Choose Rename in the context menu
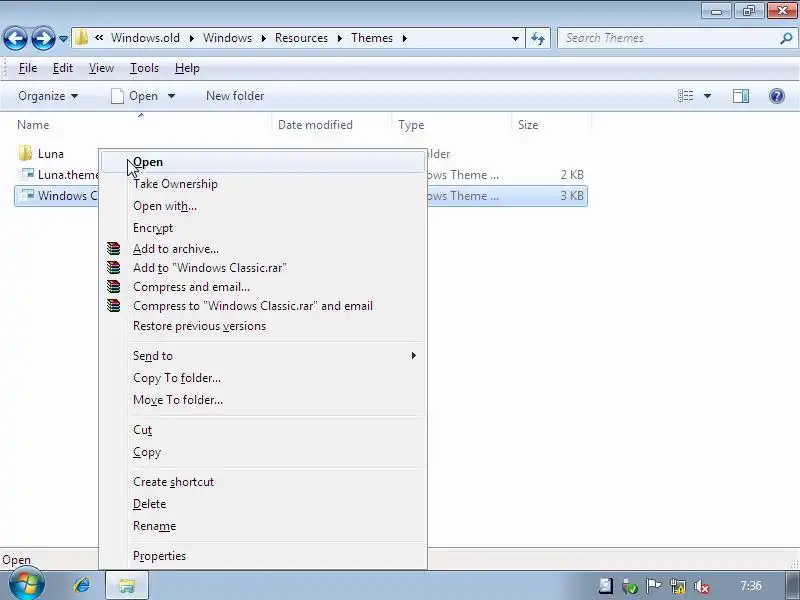The width and height of the screenshot is (800, 600). pos(263,526)
